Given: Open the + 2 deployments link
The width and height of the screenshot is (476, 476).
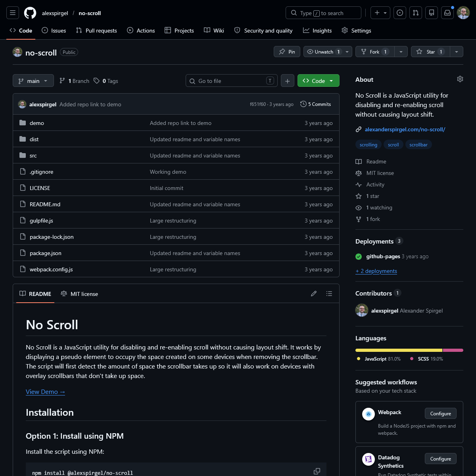Looking at the screenshot, I should pyautogui.click(x=376, y=271).
